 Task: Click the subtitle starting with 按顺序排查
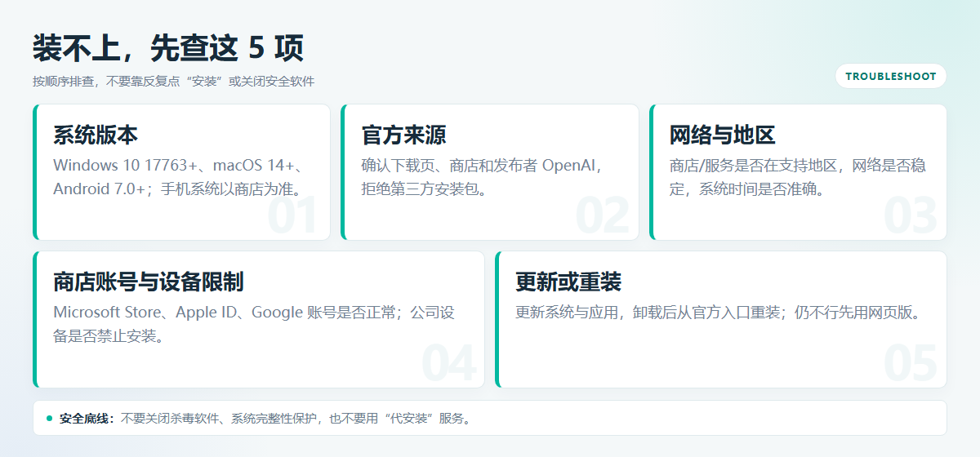click(x=173, y=82)
